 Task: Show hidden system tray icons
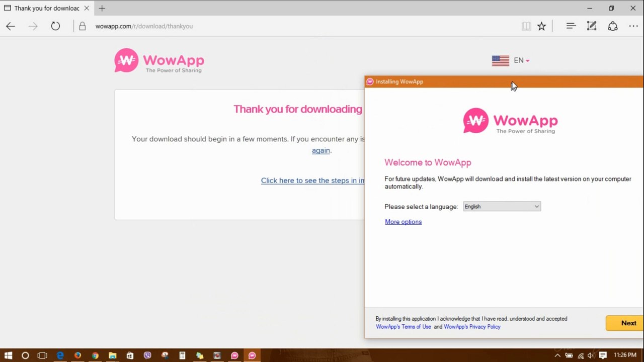pyautogui.click(x=557, y=355)
